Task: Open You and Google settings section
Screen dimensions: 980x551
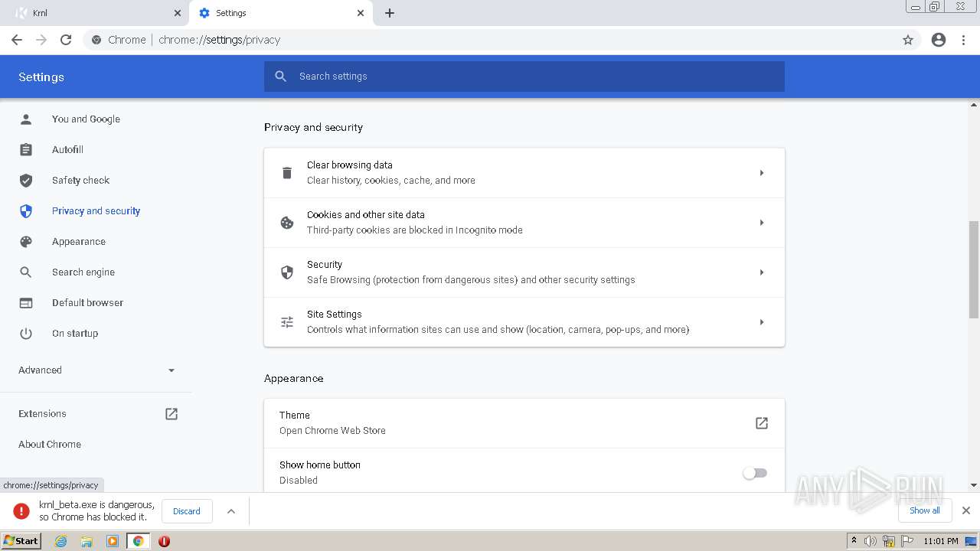Action: [x=86, y=119]
